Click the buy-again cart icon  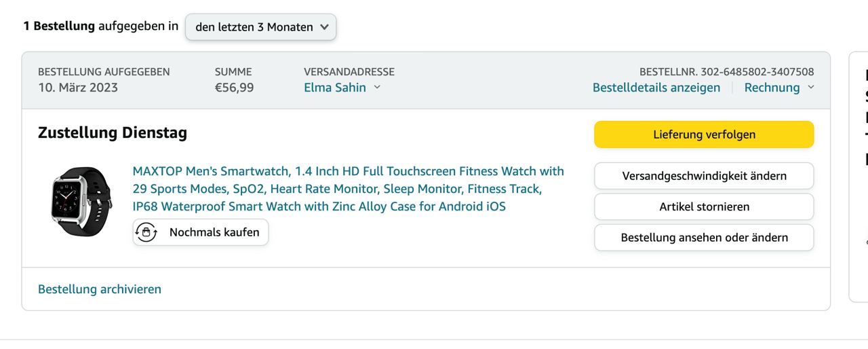[146, 232]
